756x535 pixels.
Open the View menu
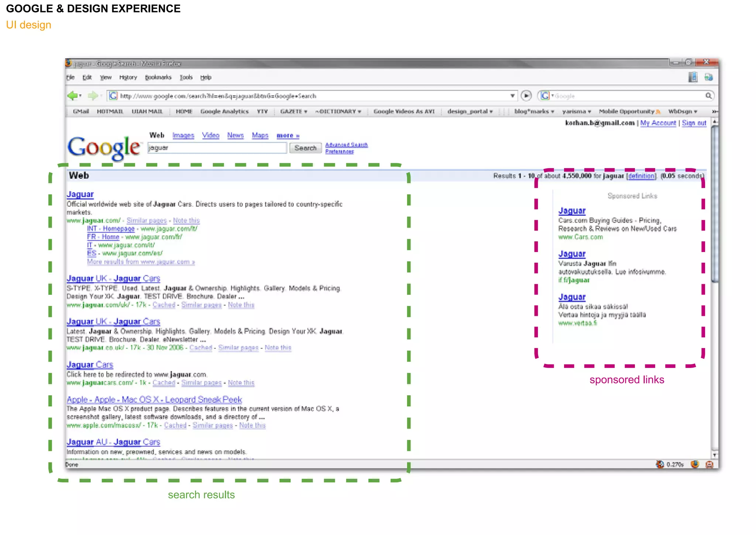pos(106,77)
